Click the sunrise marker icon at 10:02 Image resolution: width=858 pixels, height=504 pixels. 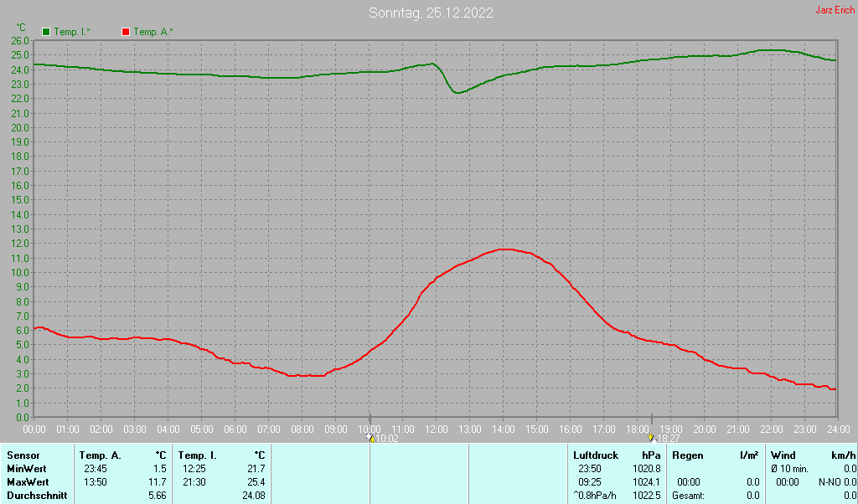click(x=371, y=438)
